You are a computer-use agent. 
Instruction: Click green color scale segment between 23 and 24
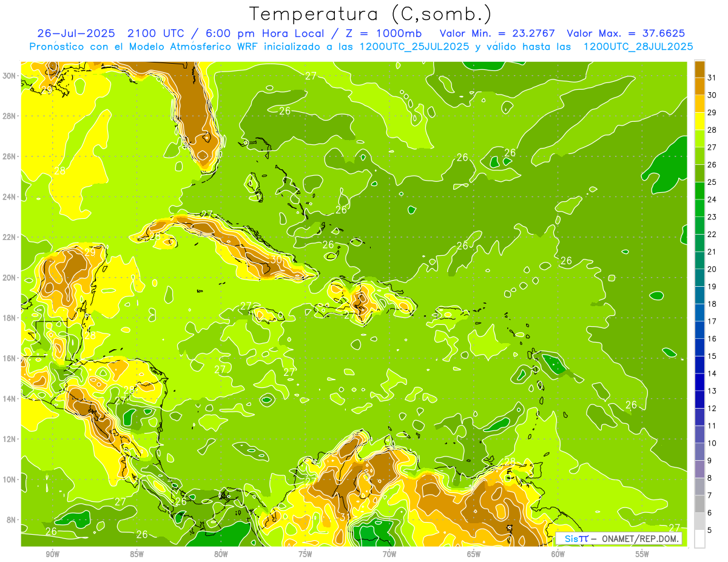pos(700,208)
